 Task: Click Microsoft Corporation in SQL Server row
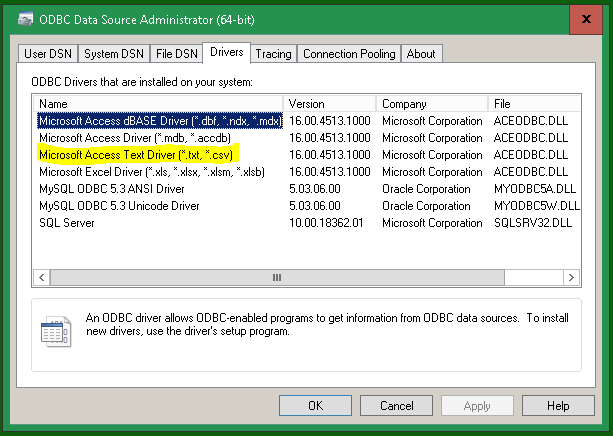click(x=432, y=223)
